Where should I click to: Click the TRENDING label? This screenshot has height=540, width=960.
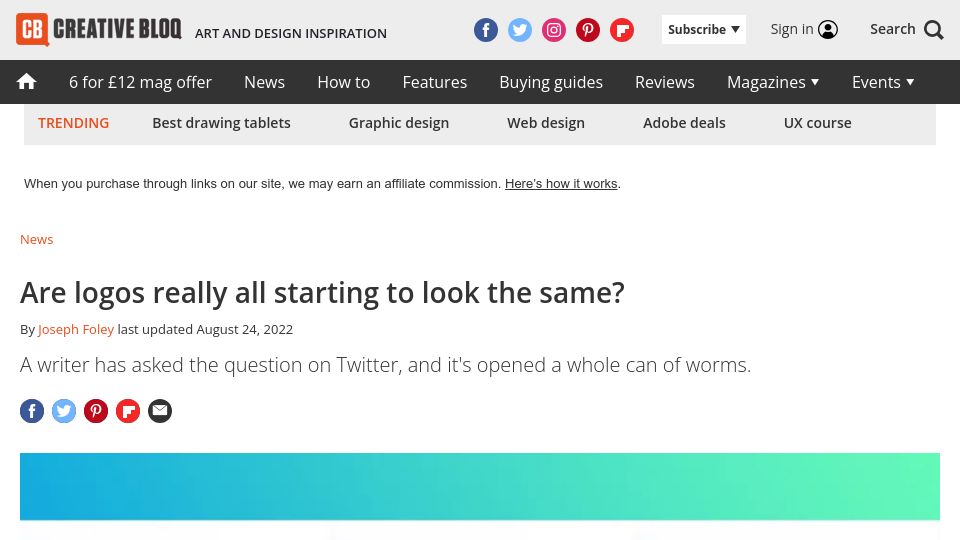click(x=73, y=123)
